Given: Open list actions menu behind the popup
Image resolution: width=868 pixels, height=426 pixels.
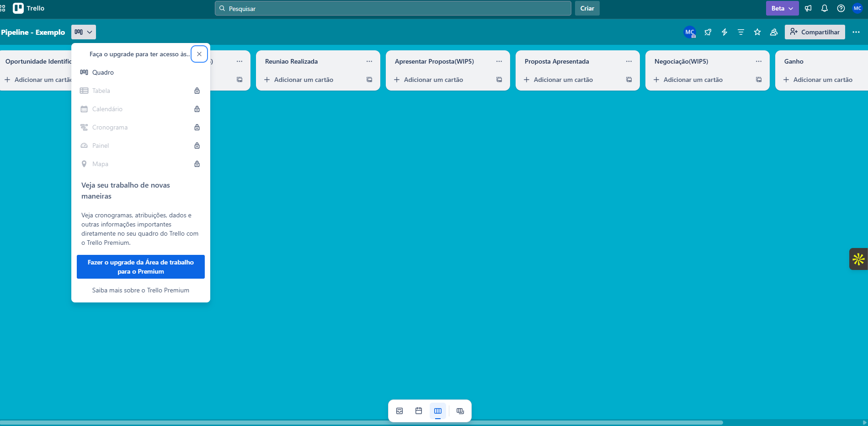Looking at the screenshot, I should pyautogui.click(x=240, y=61).
